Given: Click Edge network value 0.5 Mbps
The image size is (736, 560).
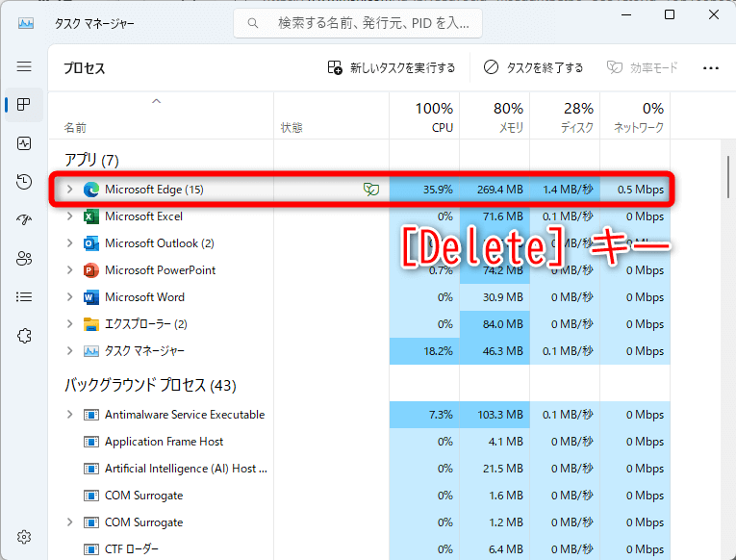Looking at the screenshot, I should (640, 190).
